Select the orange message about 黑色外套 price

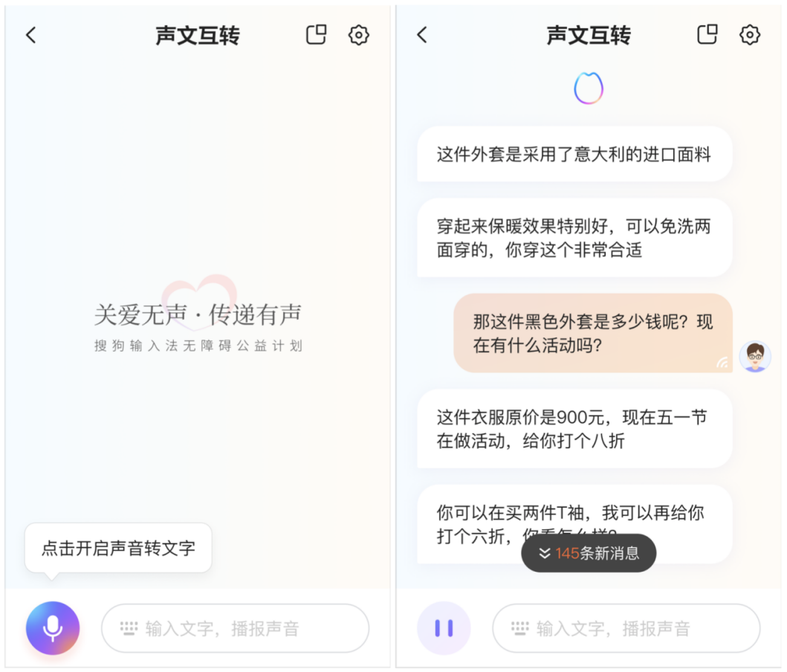coord(593,333)
